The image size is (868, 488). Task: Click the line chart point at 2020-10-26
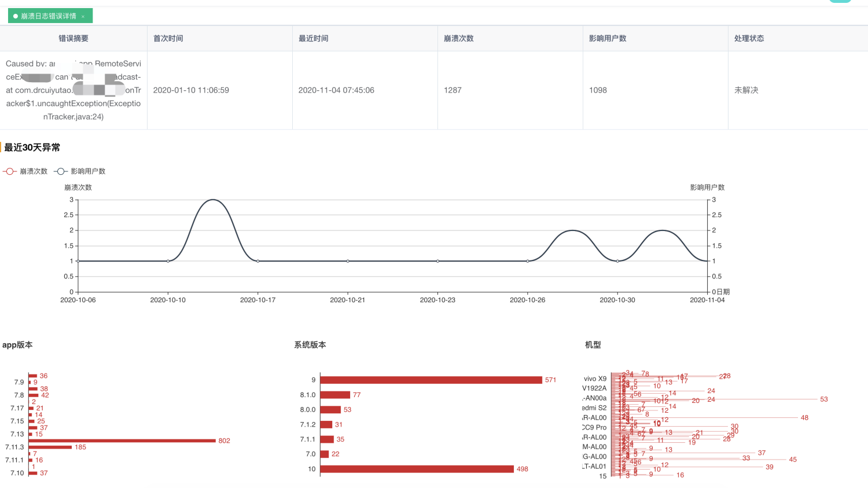pyautogui.click(x=528, y=261)
